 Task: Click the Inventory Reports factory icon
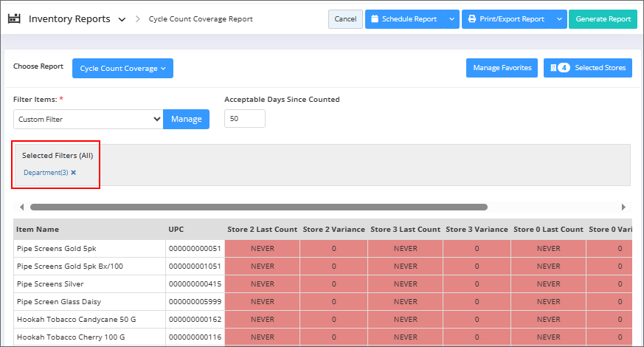14,19
